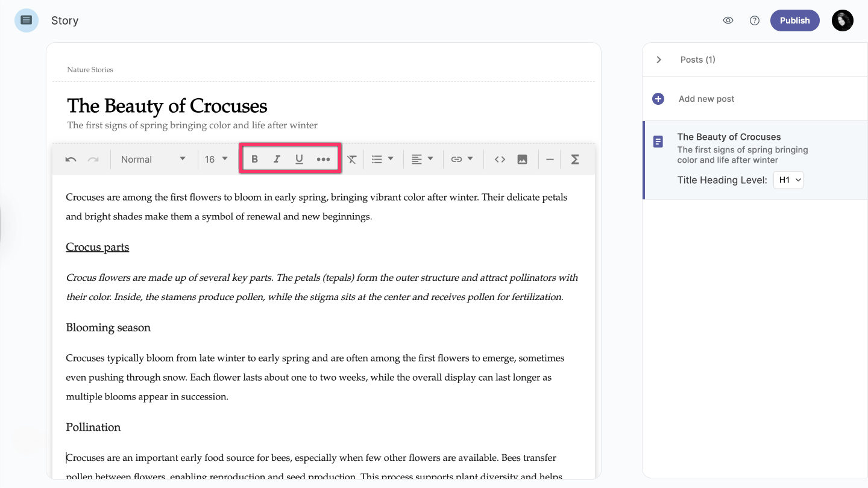The width and height of the screenshot is (868, 488).
Task: Click the insert image icon
Action: click(x=522, y=160)
